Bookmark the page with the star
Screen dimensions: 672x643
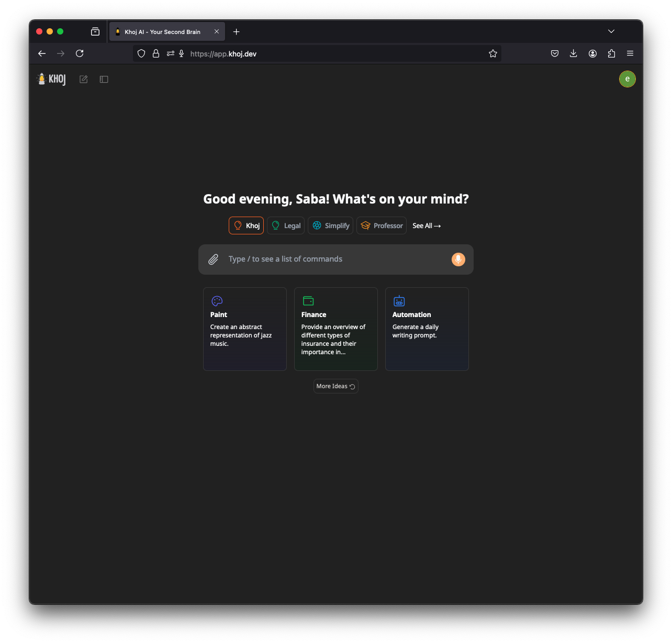pyautogui.click(x=492, y=53)
